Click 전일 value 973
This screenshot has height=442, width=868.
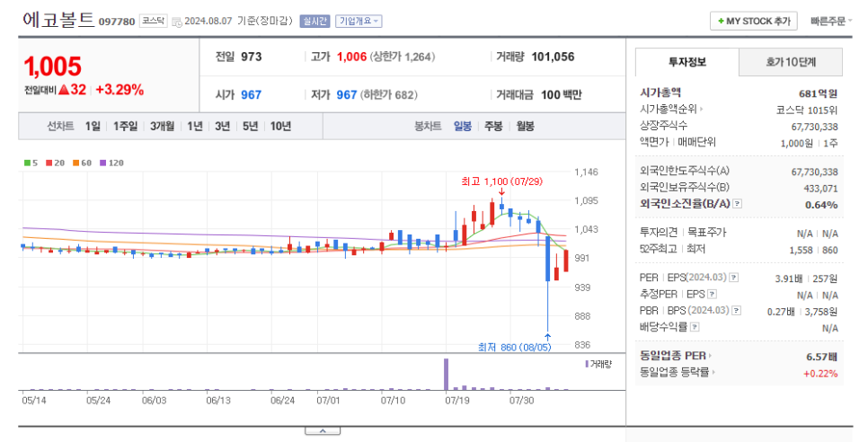coord(252,57)
